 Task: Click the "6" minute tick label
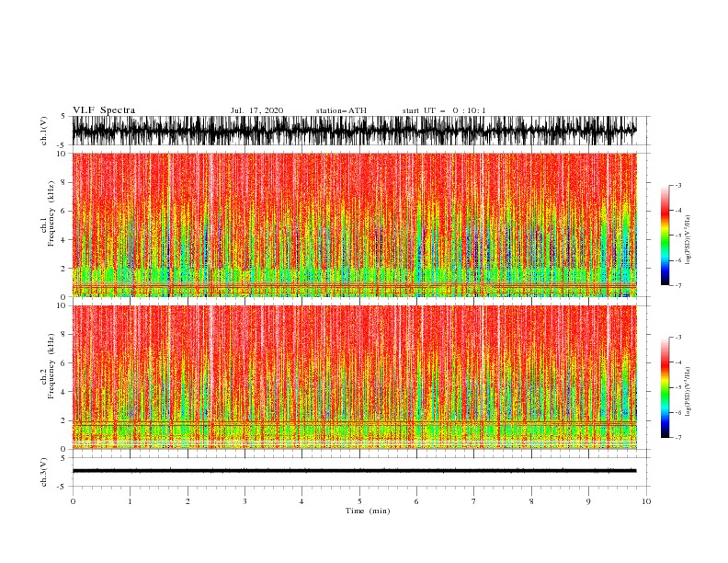point(416,501)
